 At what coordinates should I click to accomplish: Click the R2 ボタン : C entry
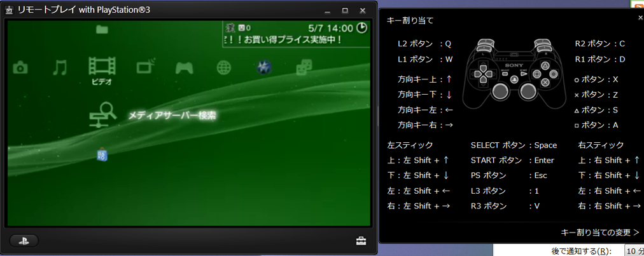coord(599,44)
